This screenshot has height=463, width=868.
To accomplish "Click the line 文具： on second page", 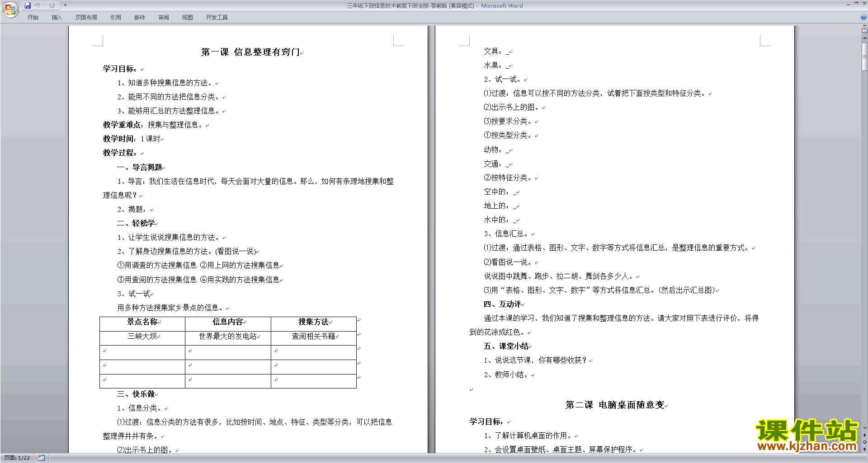I will [x=496, y=51].
